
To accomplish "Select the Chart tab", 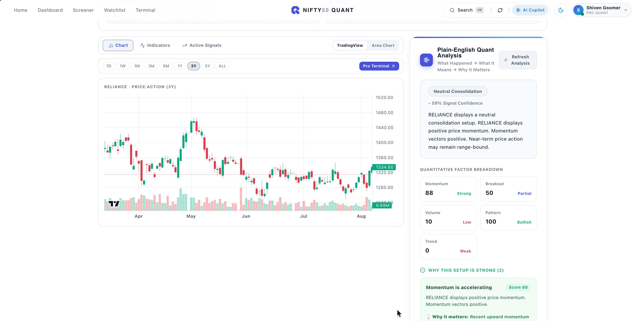I will coord(118,45).
